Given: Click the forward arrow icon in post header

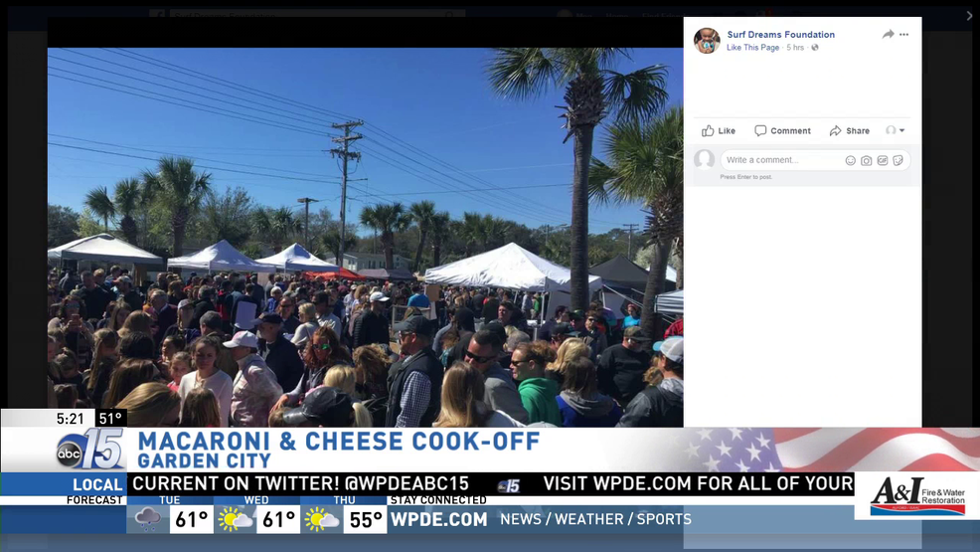Looking at the screenshot, I should pos(889,35).
